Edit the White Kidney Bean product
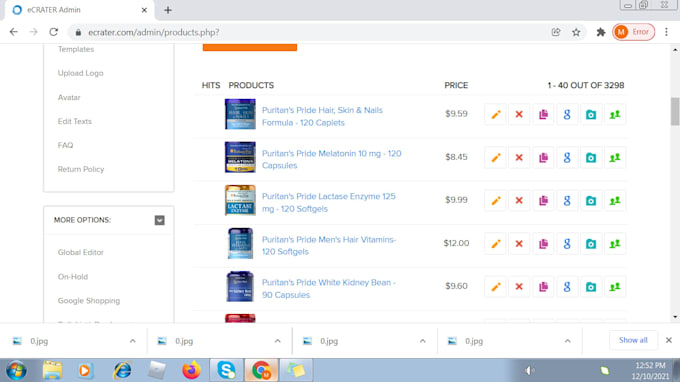The image size is (680, 382). coord(495,287)
